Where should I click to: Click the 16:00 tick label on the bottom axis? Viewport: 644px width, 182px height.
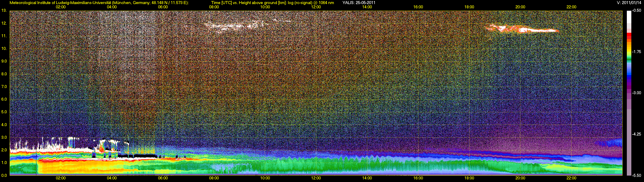(418, 178)
